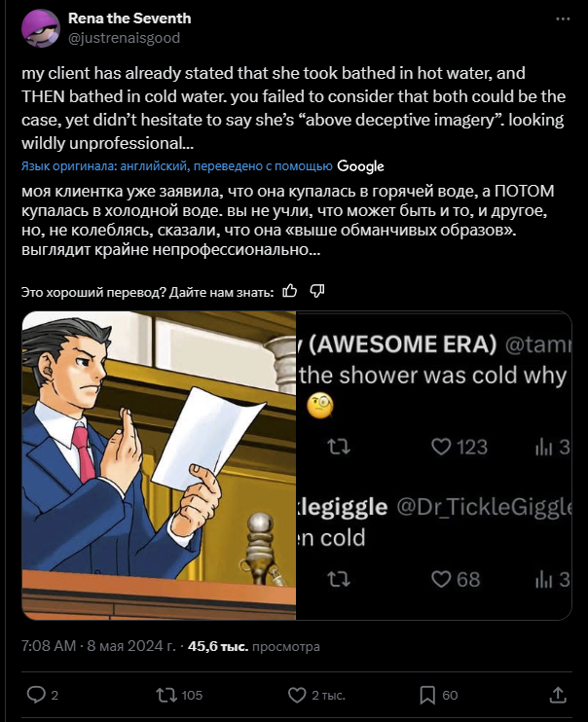Click the repost icon showing 105

pyautogui.click(x=166, y=695)
